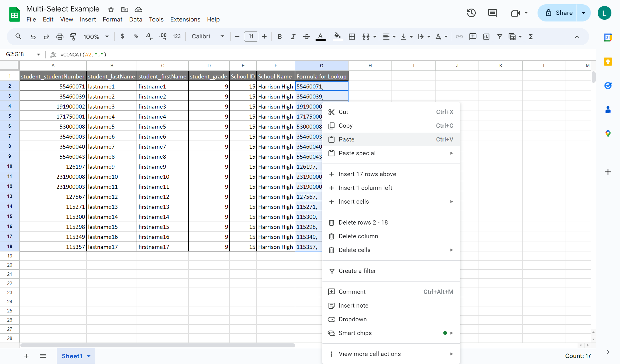
Task: Format as currency with dollar icon
Action: point(123,36)
